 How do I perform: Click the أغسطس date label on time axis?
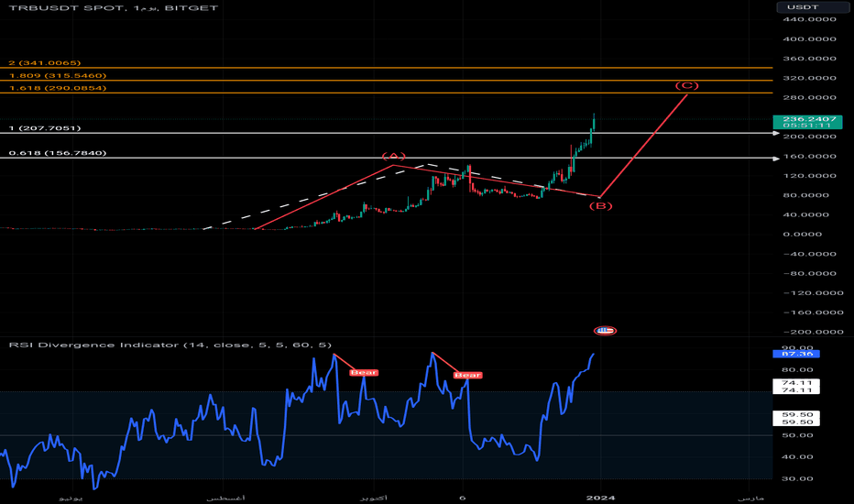click(225, 498)
